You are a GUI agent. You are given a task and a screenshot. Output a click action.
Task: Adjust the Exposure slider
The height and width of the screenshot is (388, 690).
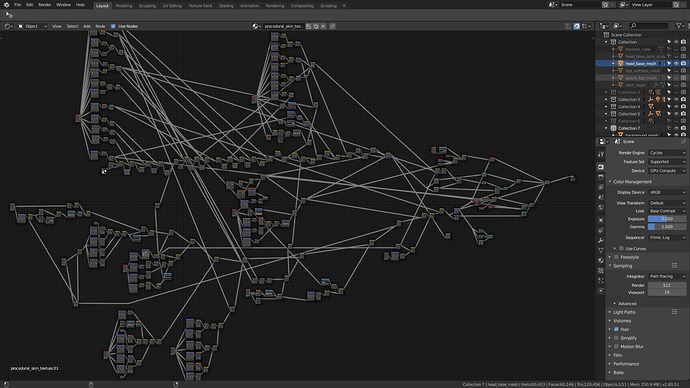click(667, 219)
